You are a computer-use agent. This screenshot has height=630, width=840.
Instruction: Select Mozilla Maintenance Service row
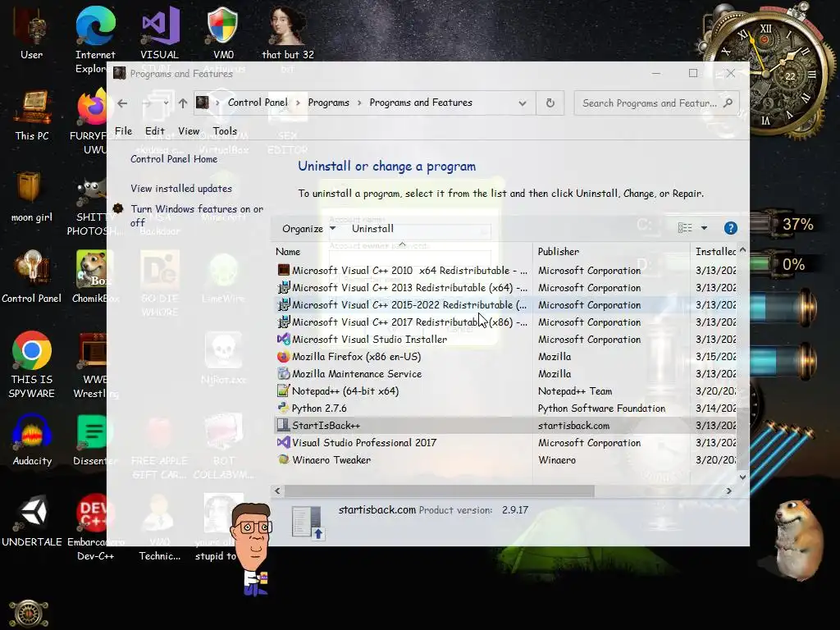coord(505,373)
